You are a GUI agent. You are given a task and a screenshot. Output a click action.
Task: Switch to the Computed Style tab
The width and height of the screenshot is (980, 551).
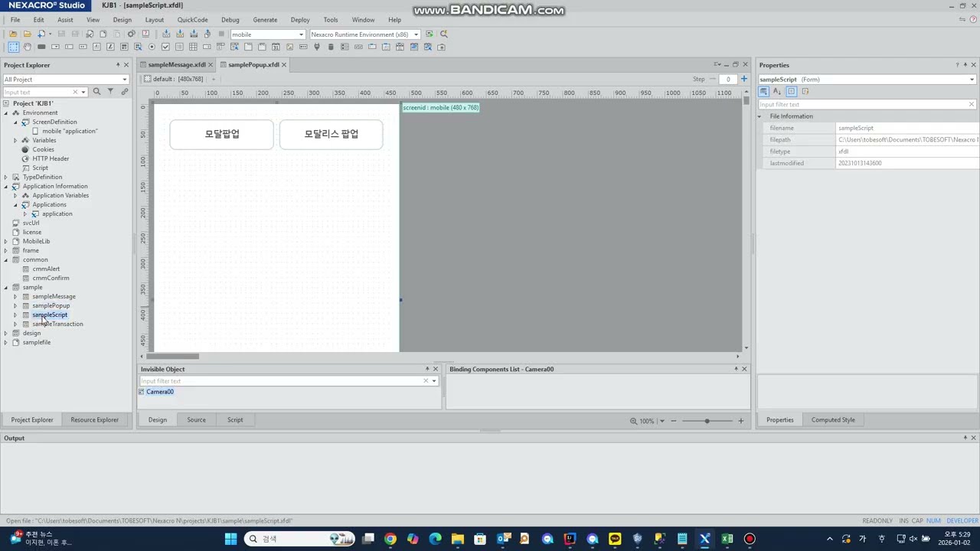click(833, 419)
